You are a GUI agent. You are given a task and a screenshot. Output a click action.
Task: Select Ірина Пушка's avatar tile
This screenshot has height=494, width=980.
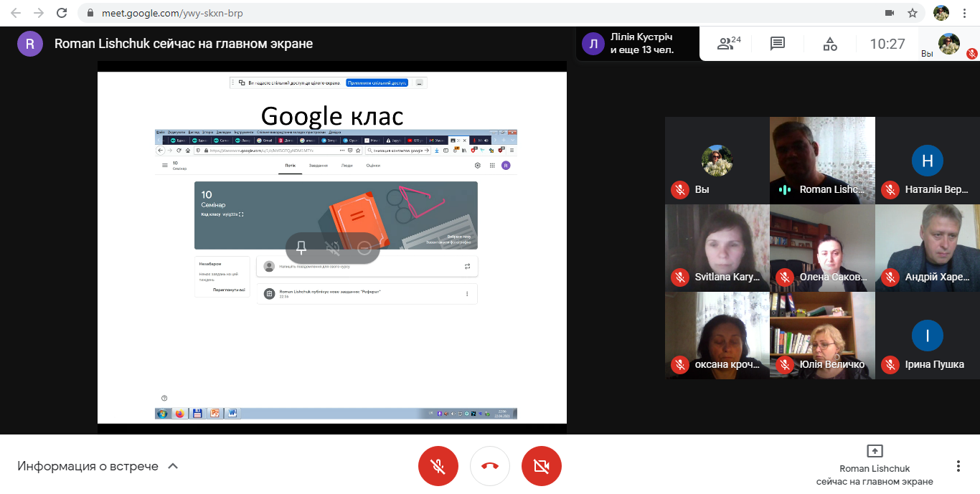coord(928,336)
